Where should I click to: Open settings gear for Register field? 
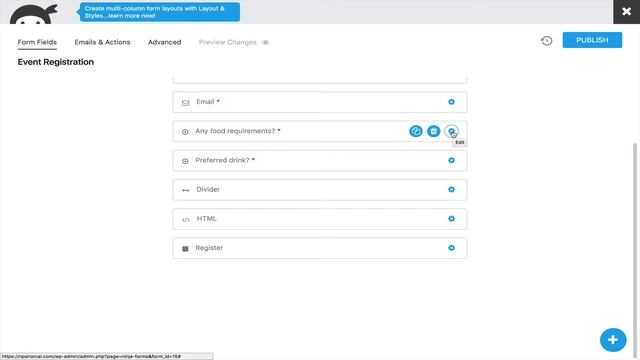(x=451, y=248)
